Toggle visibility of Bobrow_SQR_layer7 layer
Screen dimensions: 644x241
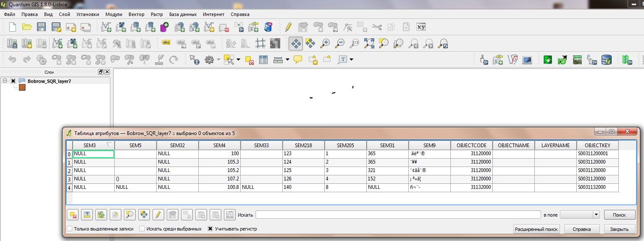[13, 81]
